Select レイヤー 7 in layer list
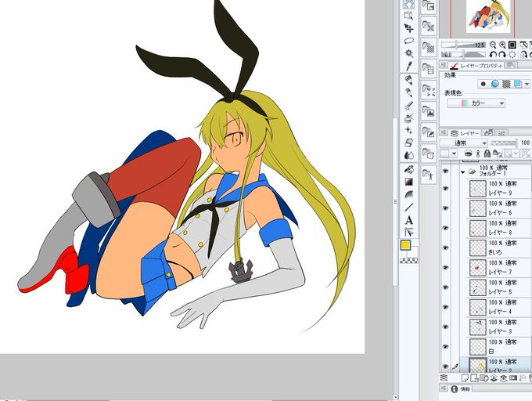 (x=496, y=268)
